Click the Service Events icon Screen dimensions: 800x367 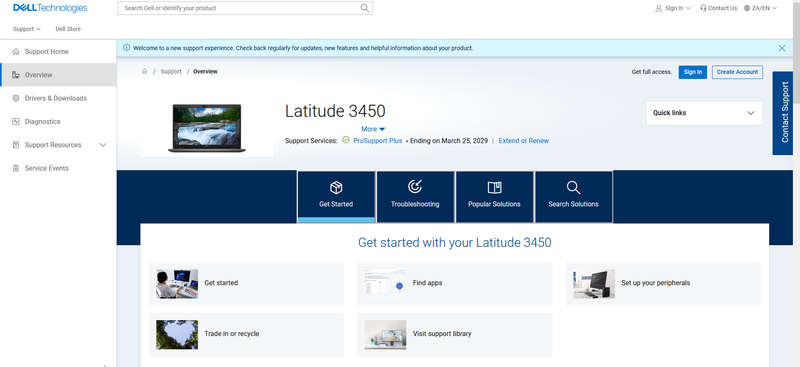16,168
